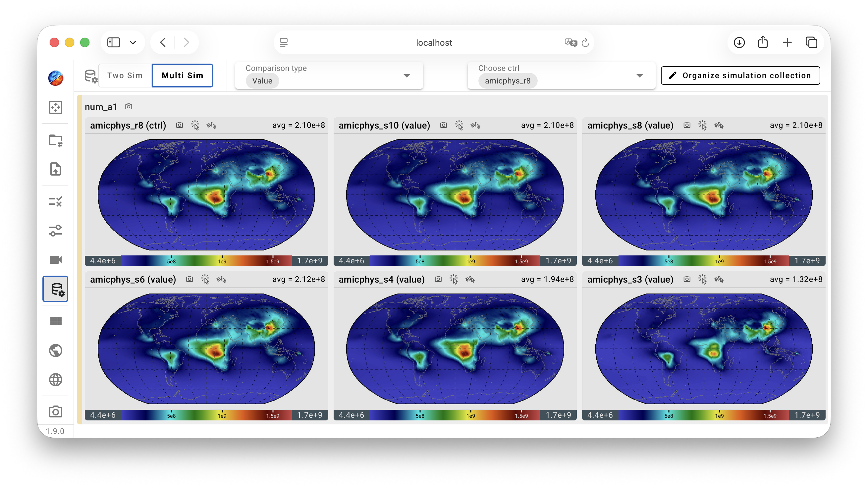Image resolution: width=868 pixels, height=487 pixels.
Task: Click the video camera icon in sidebar
Action: [x=56, y=260]
